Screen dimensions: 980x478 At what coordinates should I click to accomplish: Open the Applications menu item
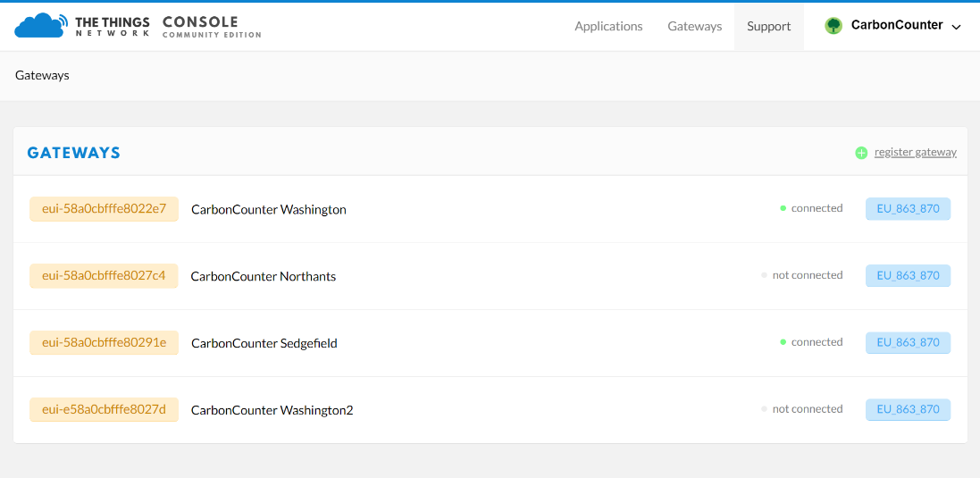point(608,26)
